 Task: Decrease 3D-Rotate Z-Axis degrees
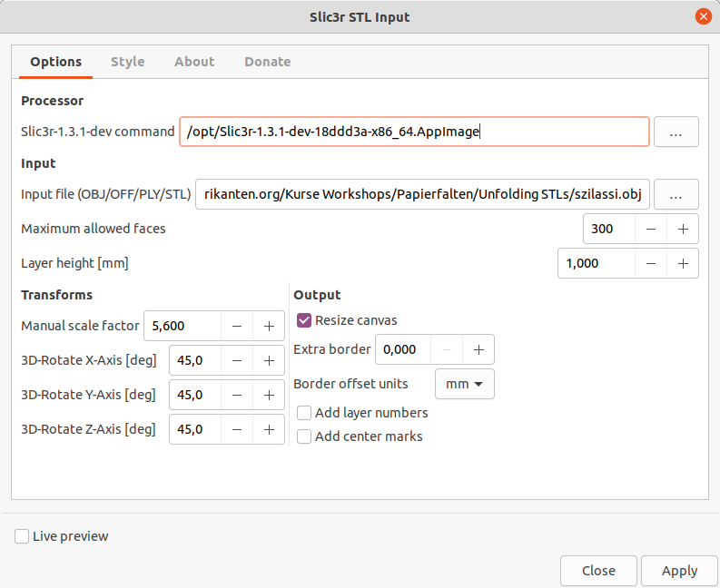(237, 429)
